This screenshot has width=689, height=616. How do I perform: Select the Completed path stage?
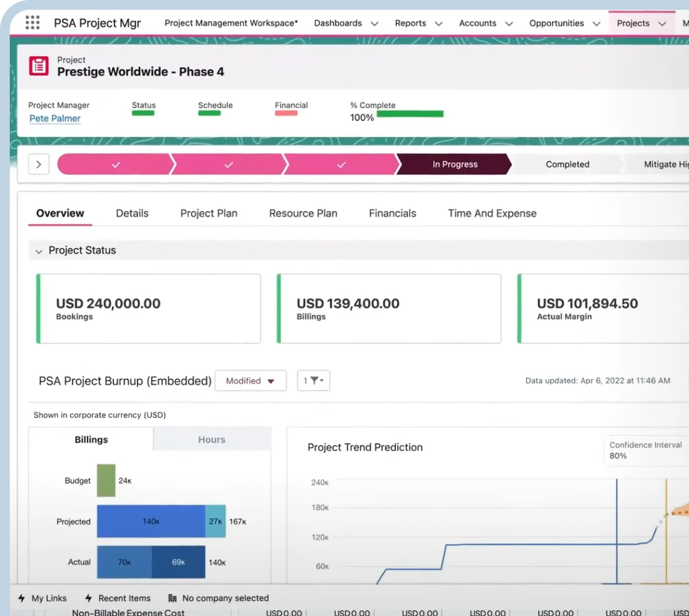tap(567, 164)
